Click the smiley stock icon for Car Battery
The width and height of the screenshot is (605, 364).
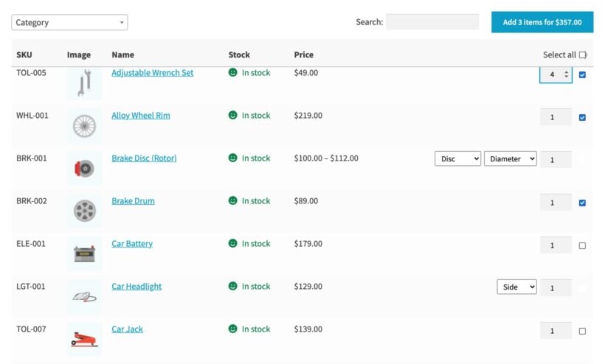click(x=232, y=243)
